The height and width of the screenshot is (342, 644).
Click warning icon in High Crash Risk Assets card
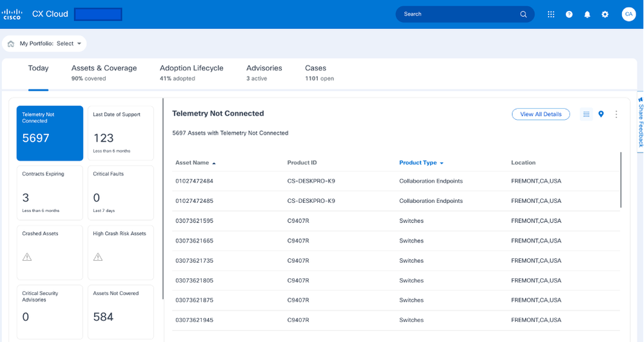pos(98,257)
